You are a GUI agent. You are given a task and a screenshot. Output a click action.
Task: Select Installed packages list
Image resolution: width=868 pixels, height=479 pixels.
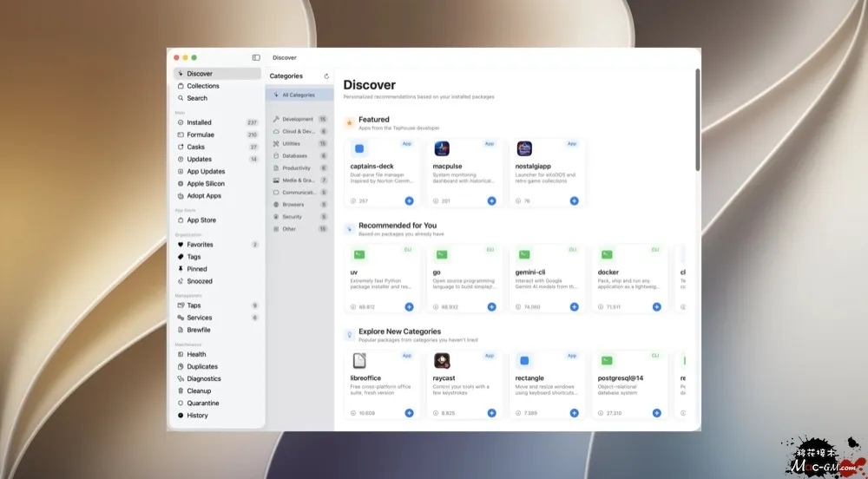[217, 122]
